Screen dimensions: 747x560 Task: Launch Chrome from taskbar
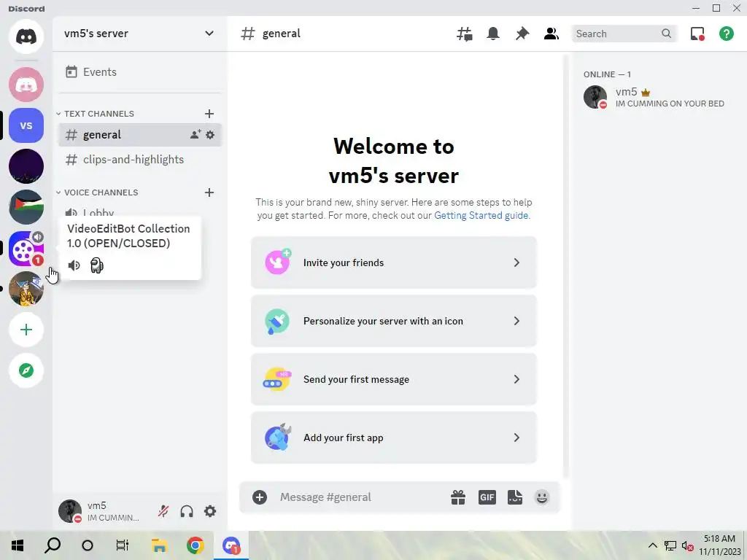click(x=196, y=545)
